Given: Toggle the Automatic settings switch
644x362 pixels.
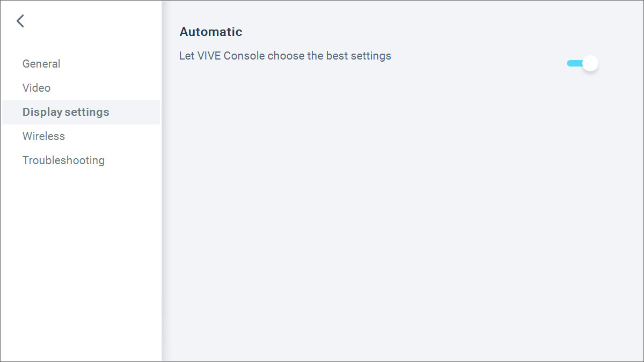Looking at the screenshot, I should tap(582, 63).
